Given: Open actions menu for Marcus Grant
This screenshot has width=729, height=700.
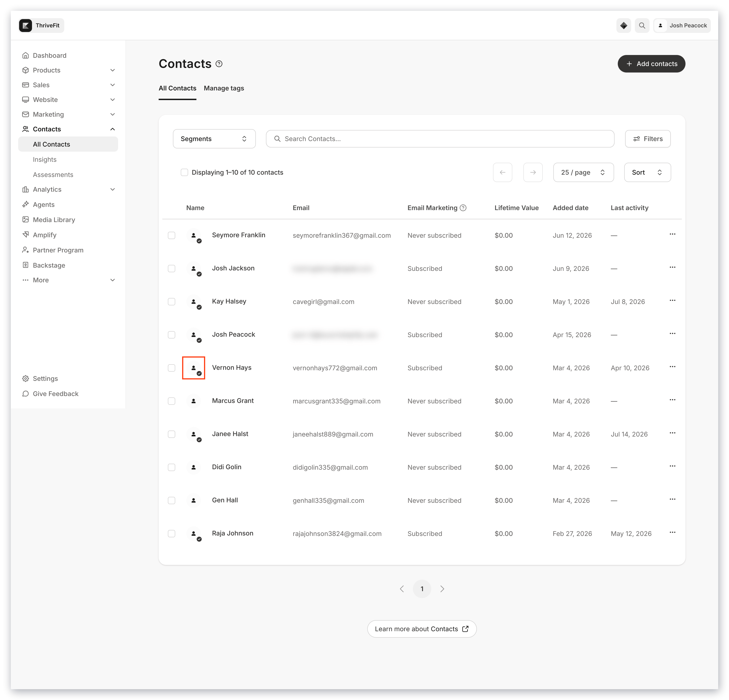Looking at the screenshot, I should [672, 400].
